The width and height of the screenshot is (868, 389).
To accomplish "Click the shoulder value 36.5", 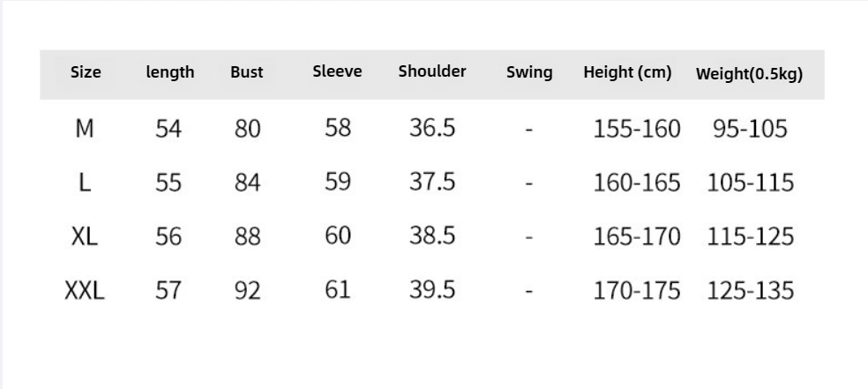I will point(432,129).
